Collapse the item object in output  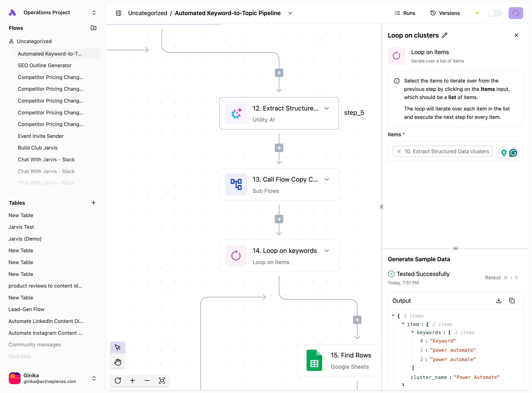point(403,324)
